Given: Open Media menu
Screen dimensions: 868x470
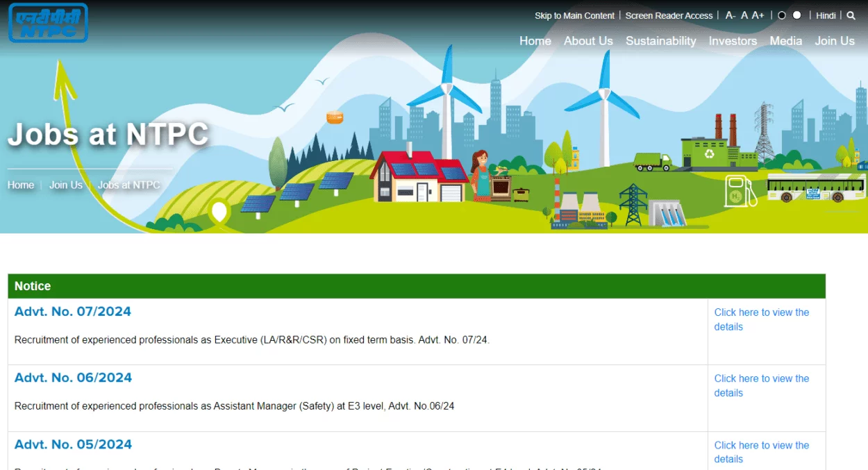Looking at the screenshot, I should (786, 41).
